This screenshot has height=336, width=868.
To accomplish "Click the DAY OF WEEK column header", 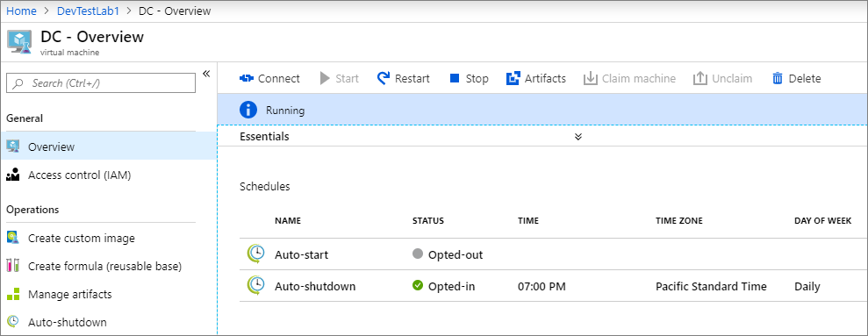I will coord(822,220).
